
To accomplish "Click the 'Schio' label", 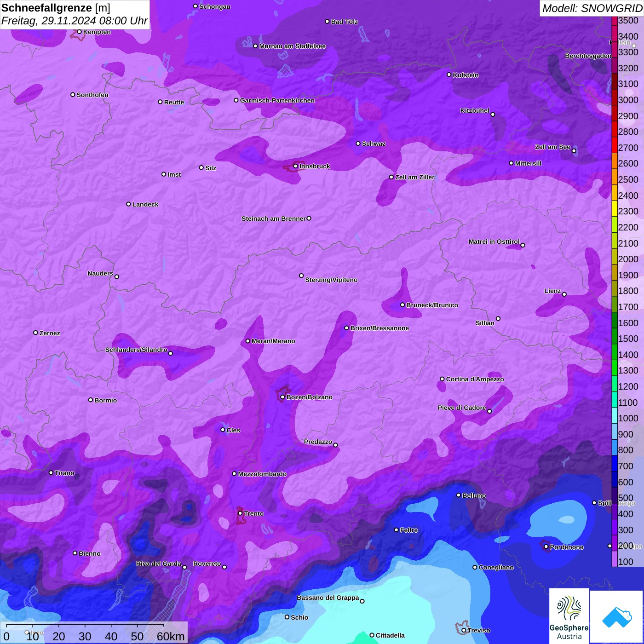I will click(299, 617).
